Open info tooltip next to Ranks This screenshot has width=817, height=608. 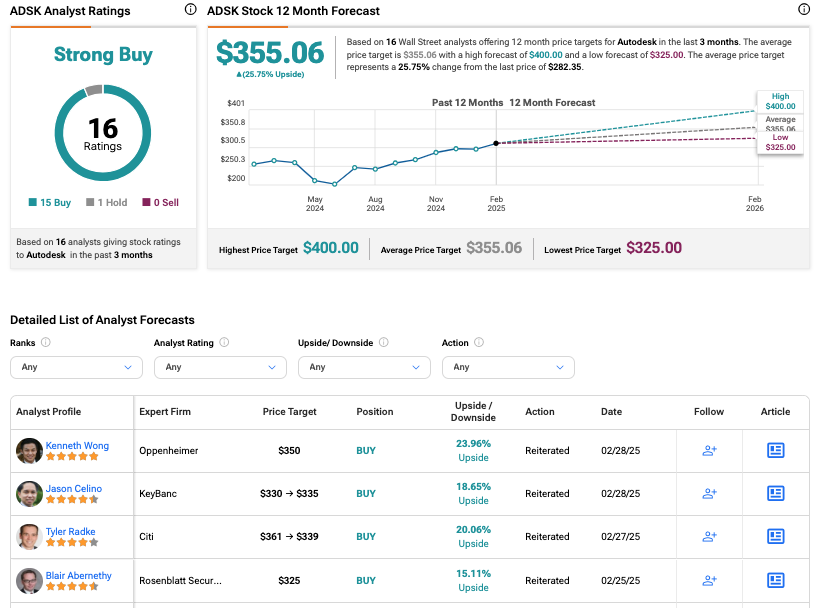point(46,342)
